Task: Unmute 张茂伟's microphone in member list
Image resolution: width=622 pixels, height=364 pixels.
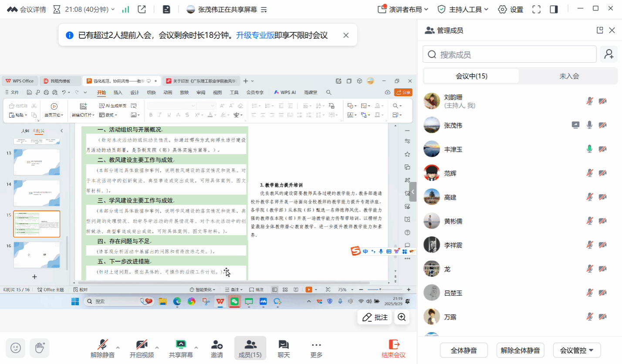Action: [x=589, y=125]
